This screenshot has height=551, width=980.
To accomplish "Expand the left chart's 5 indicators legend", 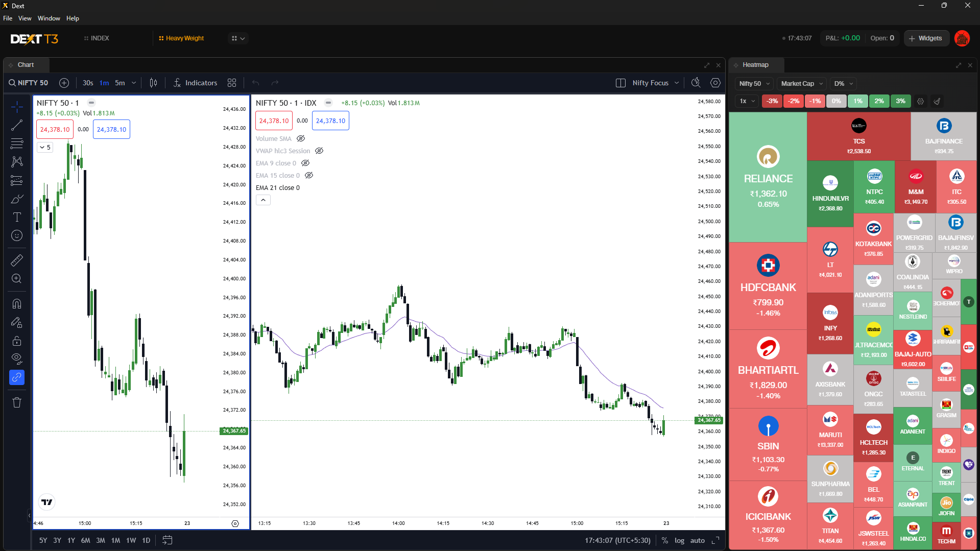I will 45,148.
